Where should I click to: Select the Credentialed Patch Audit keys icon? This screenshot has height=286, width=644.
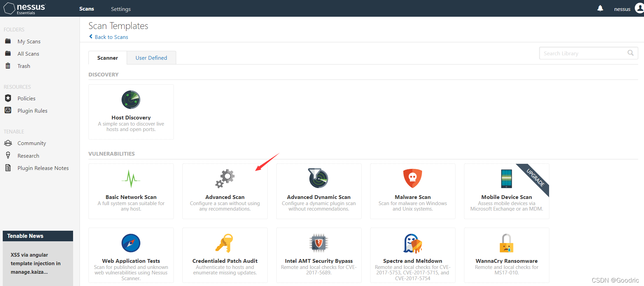pyautogui.click(x=224, y=243)
